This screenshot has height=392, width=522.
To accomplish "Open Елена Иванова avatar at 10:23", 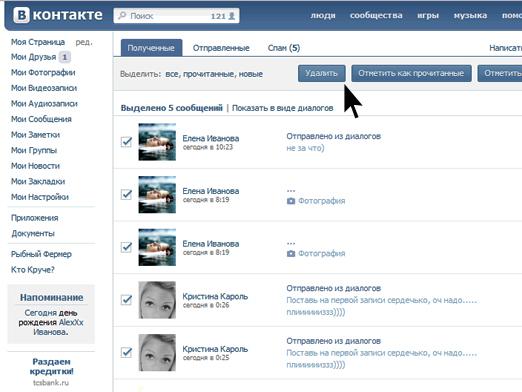I will (x=157, y=142).
